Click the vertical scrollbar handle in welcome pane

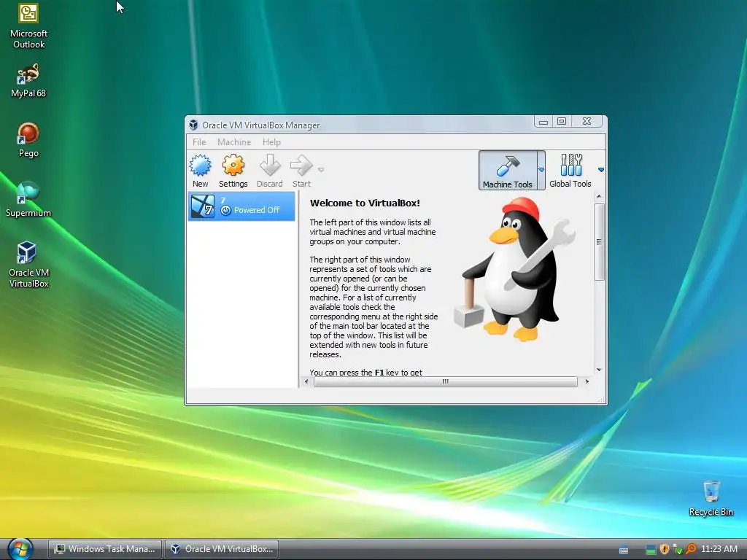tap(599, 242)
